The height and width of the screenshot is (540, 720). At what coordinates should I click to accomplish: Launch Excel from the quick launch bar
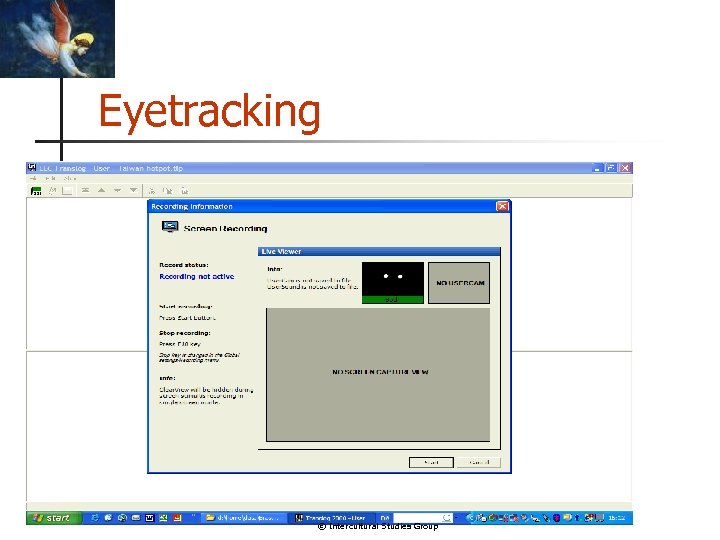click(x=163, y=518)
